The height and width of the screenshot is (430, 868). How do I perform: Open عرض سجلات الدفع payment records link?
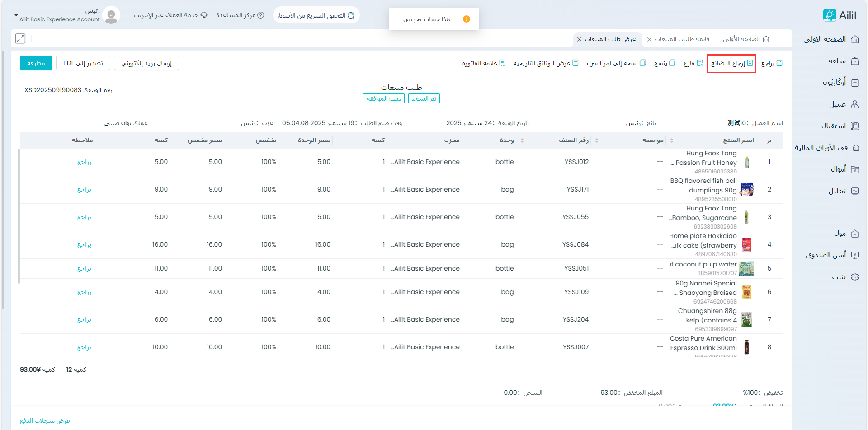(45, 421)
